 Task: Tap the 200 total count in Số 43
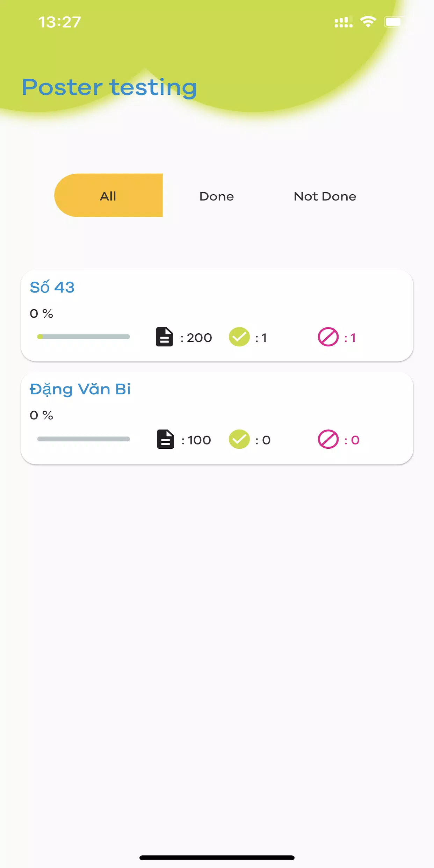point(199,338)
